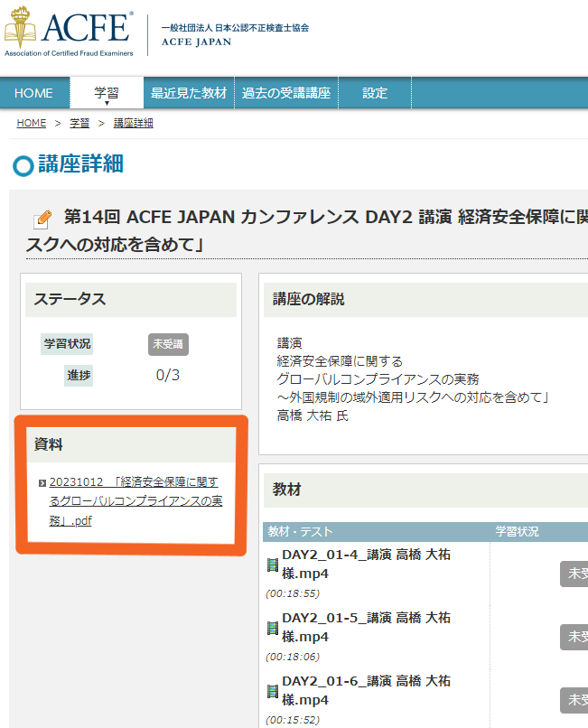Open the 設定 tab
Image resolution: width=588 pixels, height=728 pixels.
(375, 93)
